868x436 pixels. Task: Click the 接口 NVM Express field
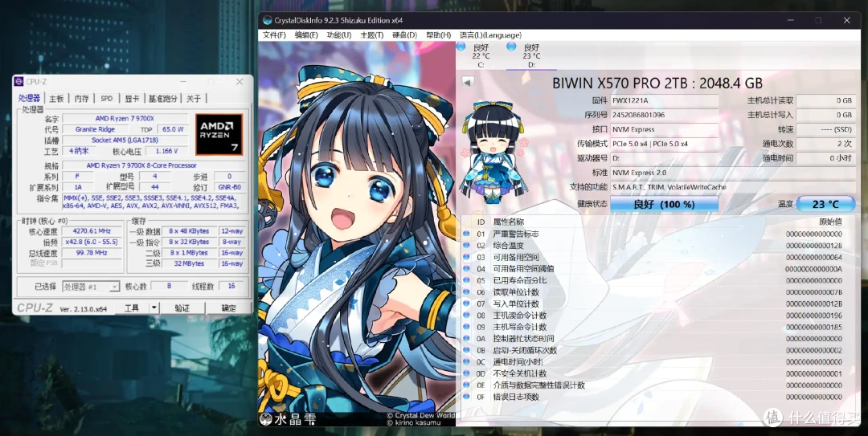coord(665,129)
